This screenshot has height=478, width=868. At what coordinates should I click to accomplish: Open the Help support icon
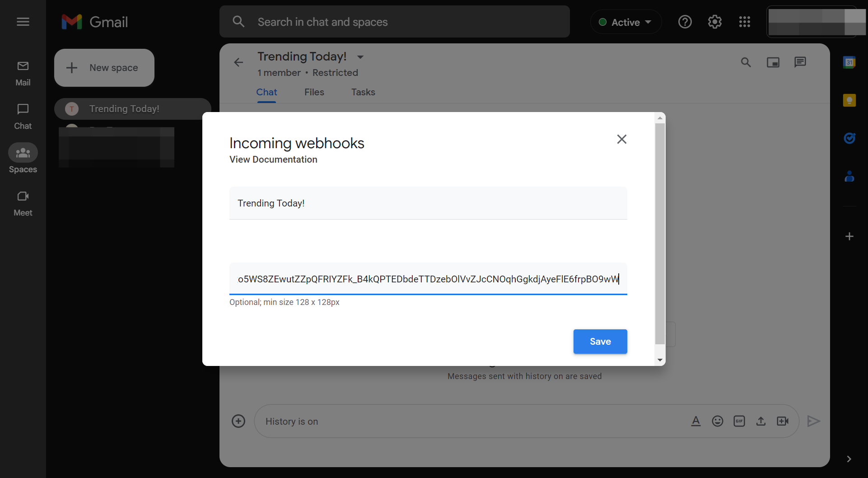coord(685,22)
